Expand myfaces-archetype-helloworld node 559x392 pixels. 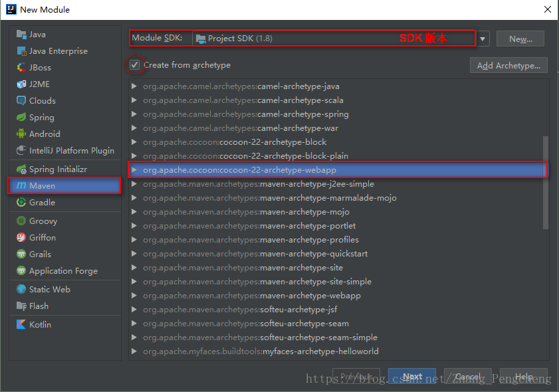(134, 351)
